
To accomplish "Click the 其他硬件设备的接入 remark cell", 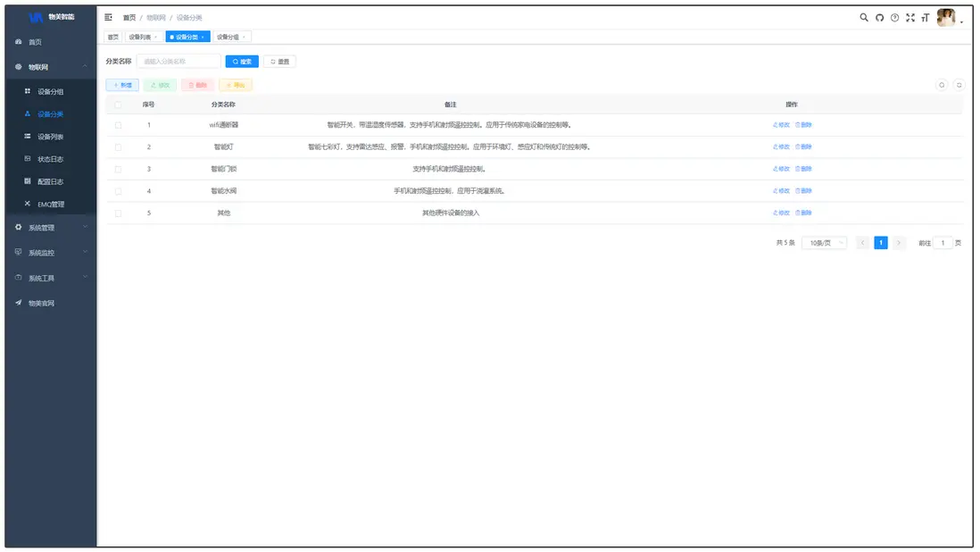I will [451, 213].
